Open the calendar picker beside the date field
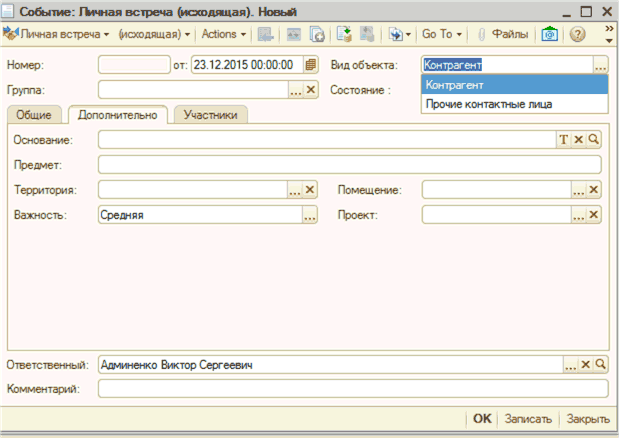 (311, 65)
